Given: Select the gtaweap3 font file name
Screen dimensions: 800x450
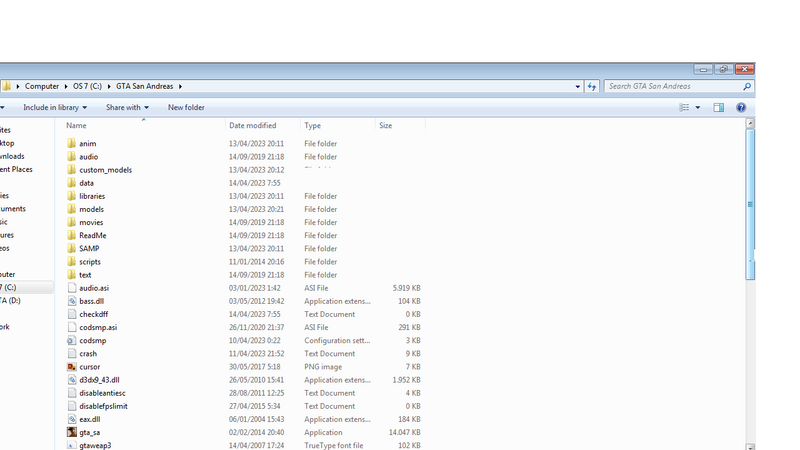Looking at the screenshot, I should coord(95,445).
